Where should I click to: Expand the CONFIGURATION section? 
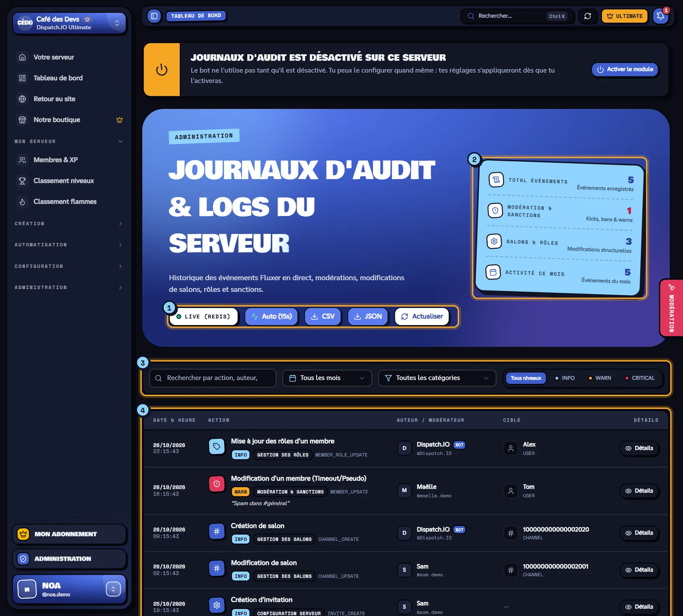(68, 266)
